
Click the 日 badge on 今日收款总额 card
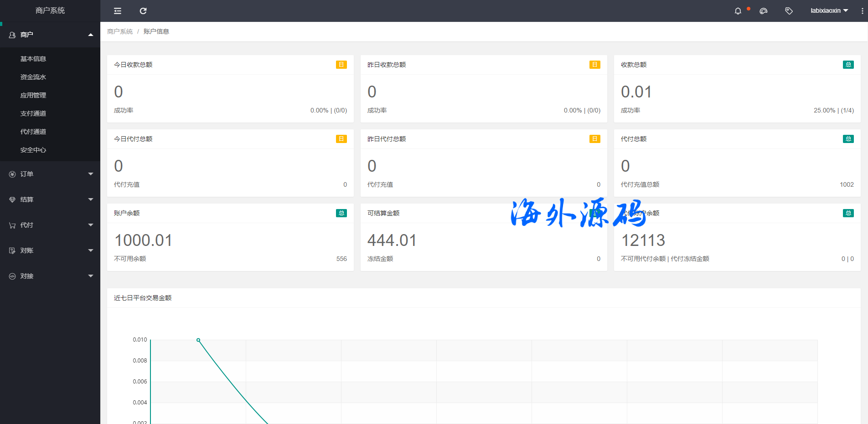[341, 65]
